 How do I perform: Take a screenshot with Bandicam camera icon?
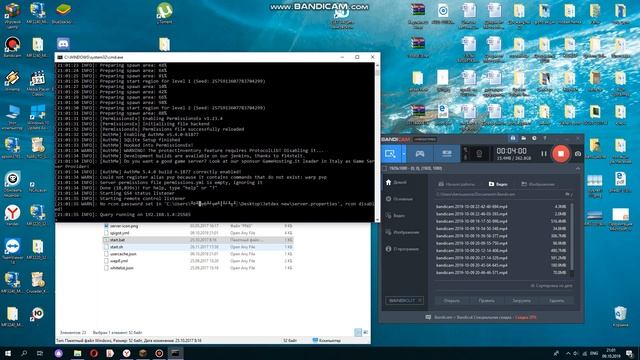578,154
